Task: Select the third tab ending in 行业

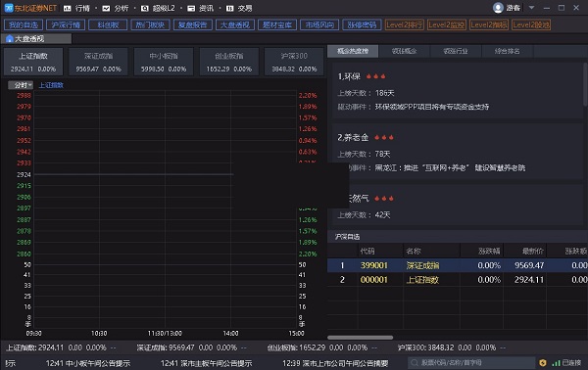Action: (456, 51)
